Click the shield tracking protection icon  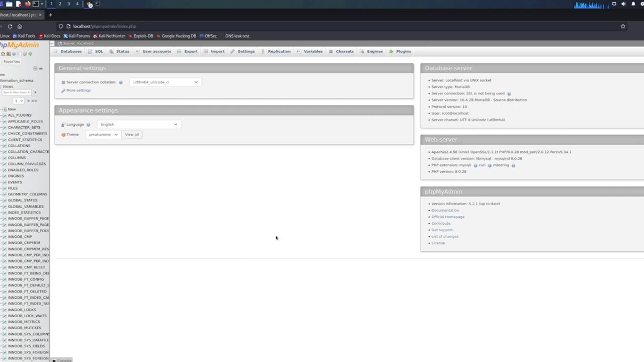coord(61,26)
